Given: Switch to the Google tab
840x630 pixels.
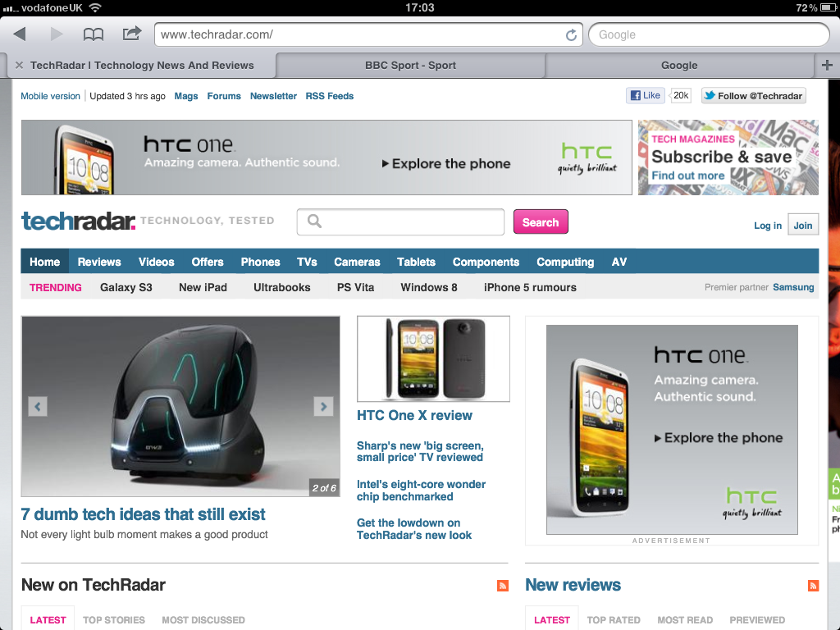Looking at the screenshot, I should click(679, 66).
